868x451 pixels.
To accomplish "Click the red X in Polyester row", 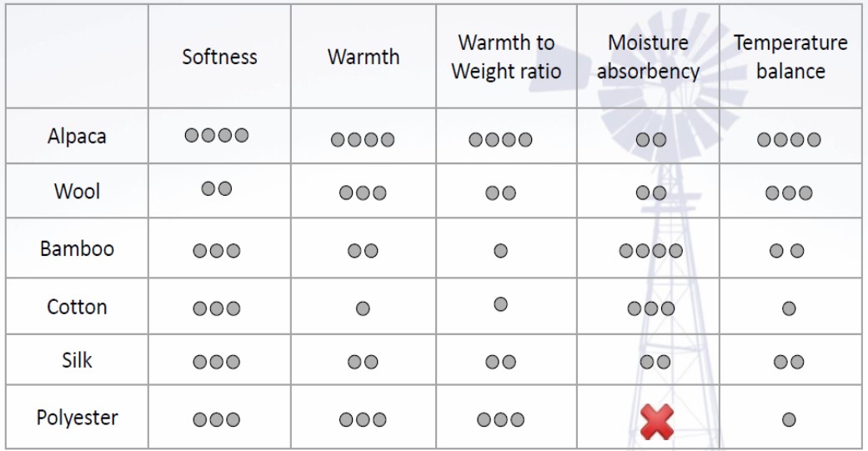I will (656, 422).
